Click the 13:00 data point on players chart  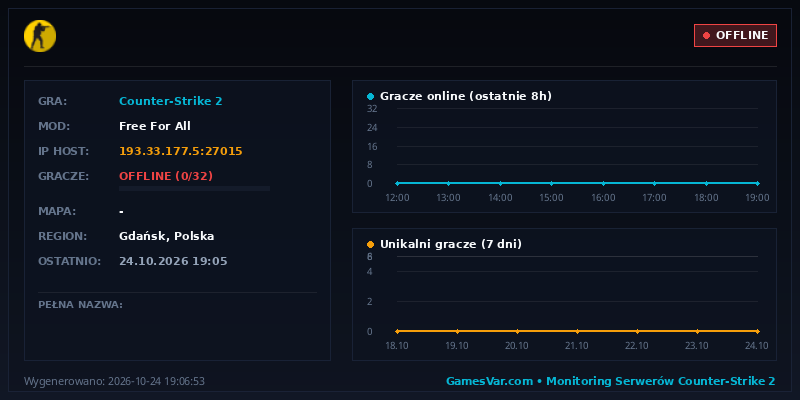click(448, 183)
